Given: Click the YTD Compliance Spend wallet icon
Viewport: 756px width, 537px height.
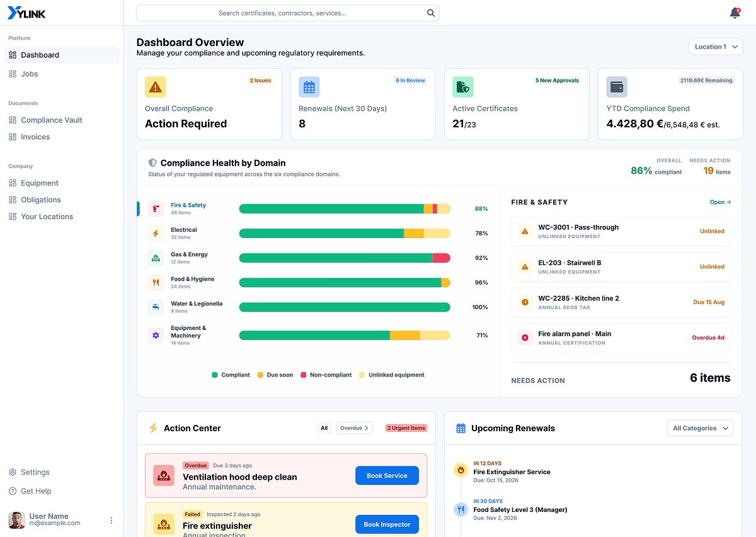Looking at the screenshot, I should coord(617,87).
